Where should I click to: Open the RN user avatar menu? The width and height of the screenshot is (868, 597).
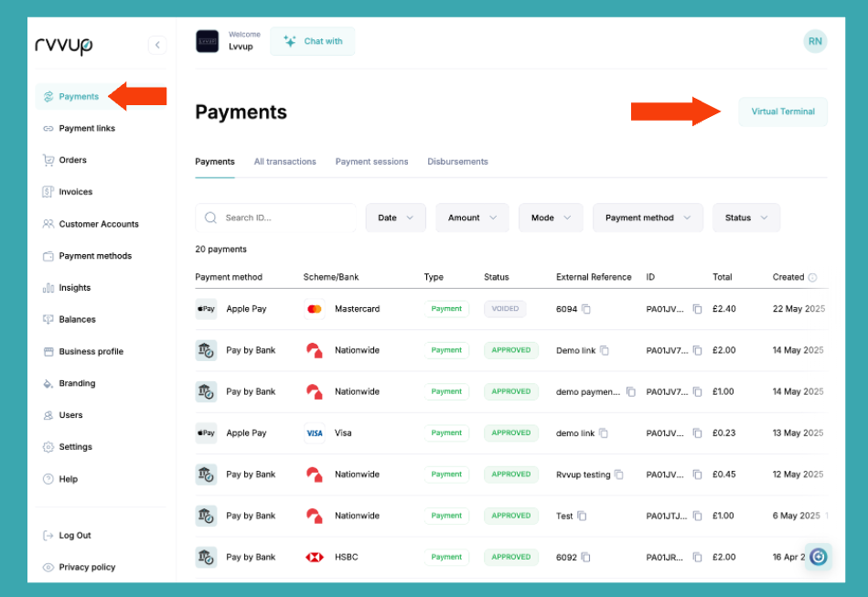(x=814, y=41)
